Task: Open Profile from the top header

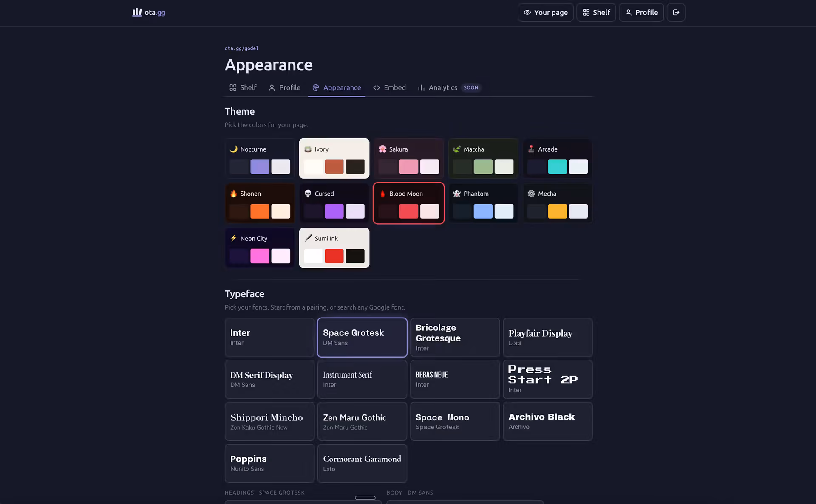Action: coord(641,12)
